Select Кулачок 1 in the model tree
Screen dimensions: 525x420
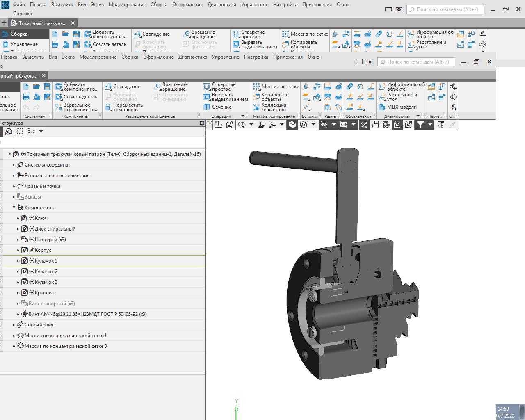click(46, 261)
